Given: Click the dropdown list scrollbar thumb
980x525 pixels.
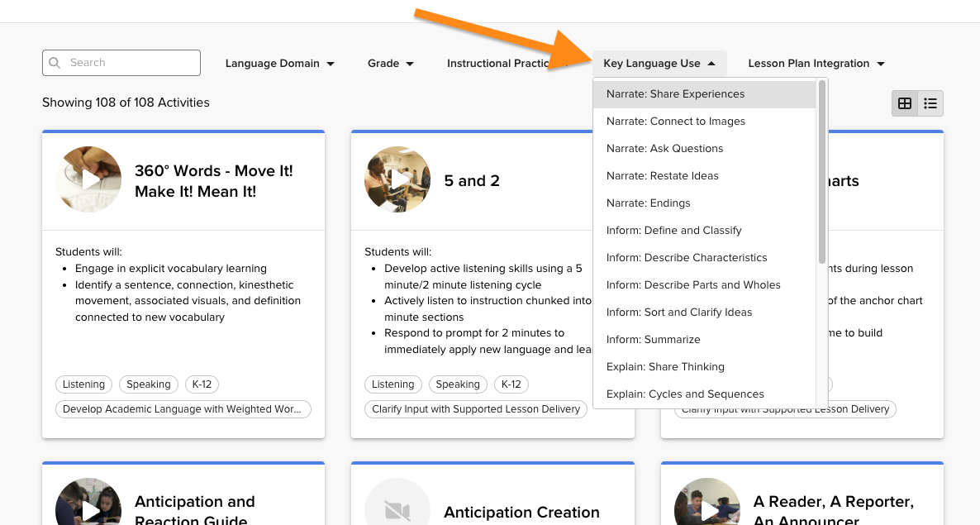Looking at the screenshot, I should click(x=822, y=172).
